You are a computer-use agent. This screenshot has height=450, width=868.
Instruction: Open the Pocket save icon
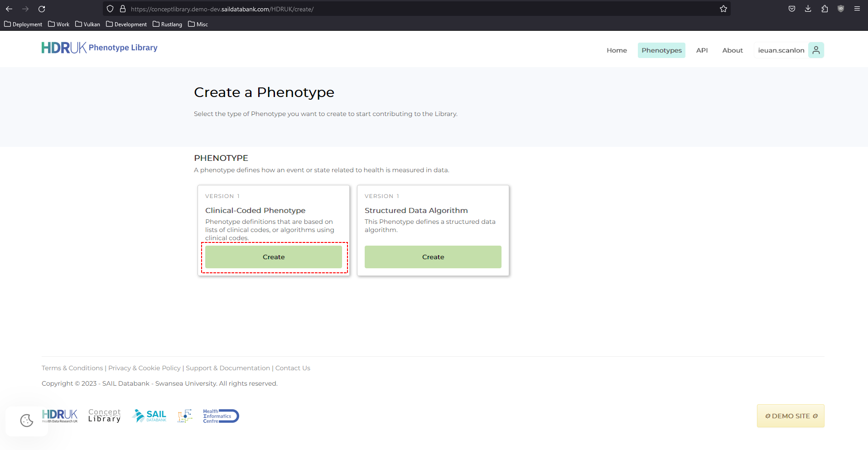pyautogui.click(x=792, y=9)
